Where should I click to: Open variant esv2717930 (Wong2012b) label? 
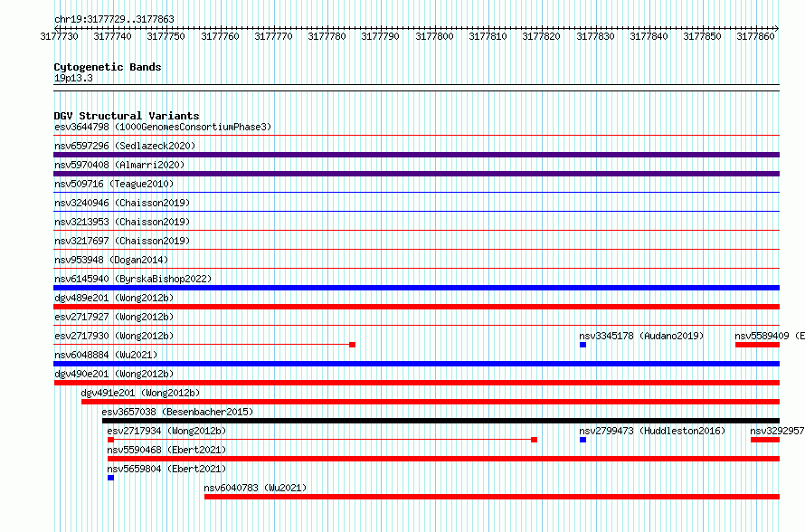[x=114, y=336]
